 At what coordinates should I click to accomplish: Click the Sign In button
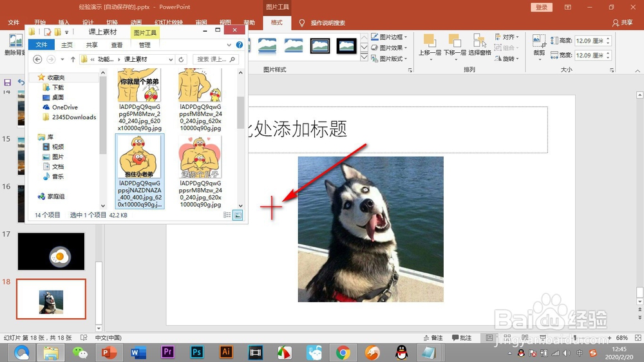point(542,7)
